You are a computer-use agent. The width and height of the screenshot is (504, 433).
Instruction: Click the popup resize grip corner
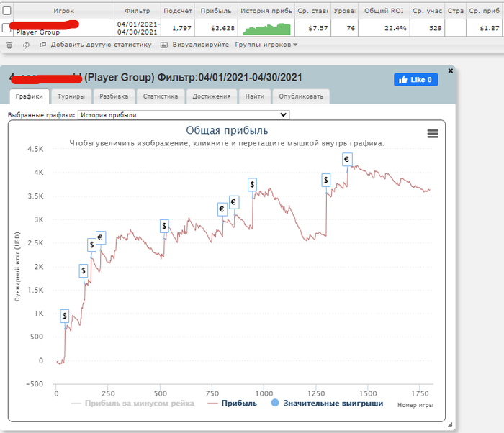450,425
